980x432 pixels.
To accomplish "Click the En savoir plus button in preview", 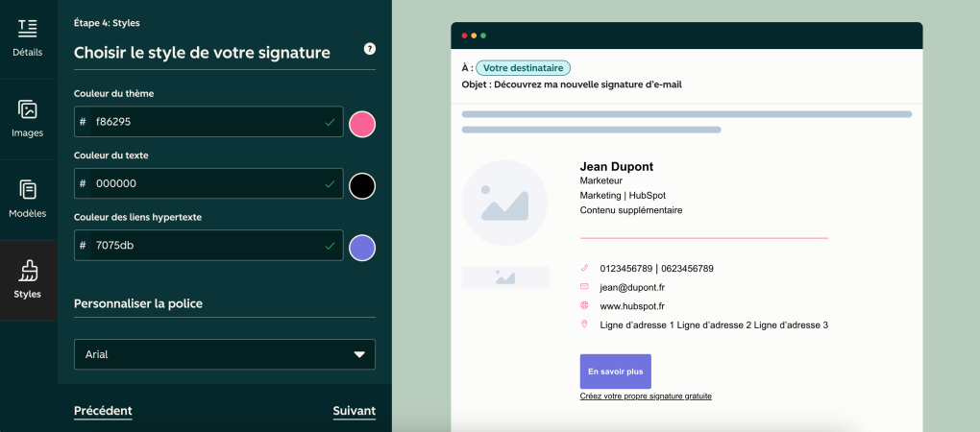I will 616,372.
